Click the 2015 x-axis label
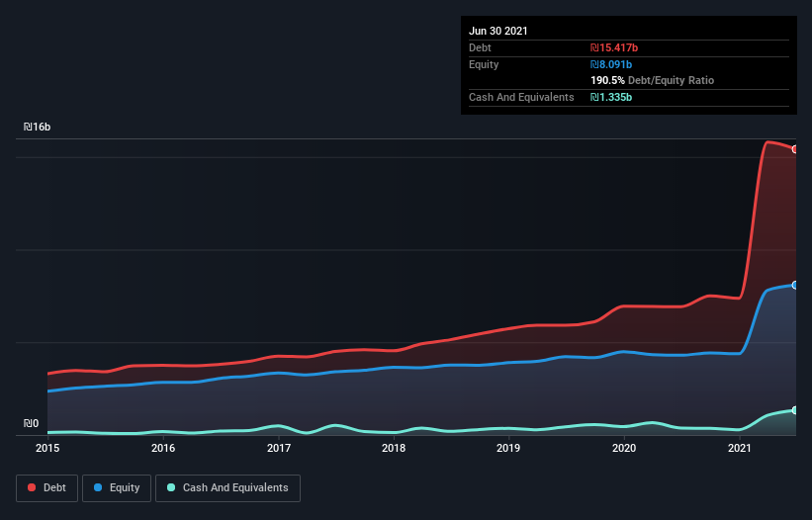812x520 pixels. (x=47, y=448)
